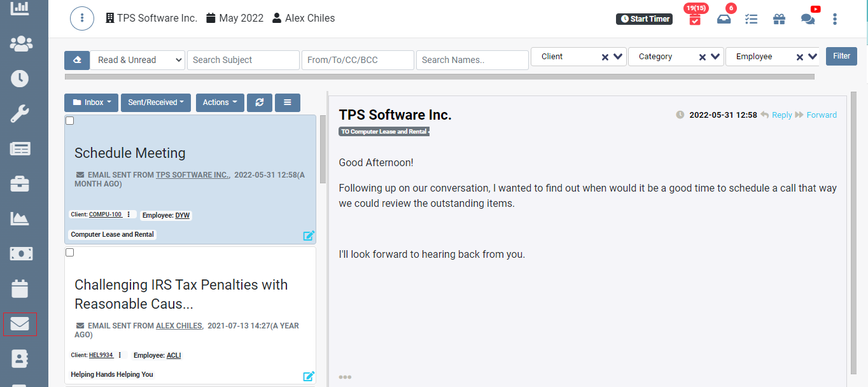
Task: Click the eraser clear filters button
Action: pos(77,60)
